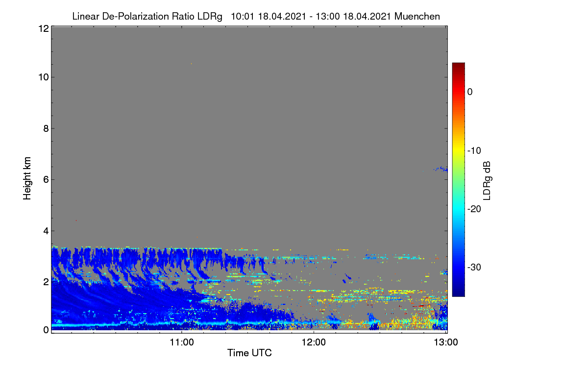
Task: Click the 'LDRg dB' colorbar title
Action: tap(487, 180)
